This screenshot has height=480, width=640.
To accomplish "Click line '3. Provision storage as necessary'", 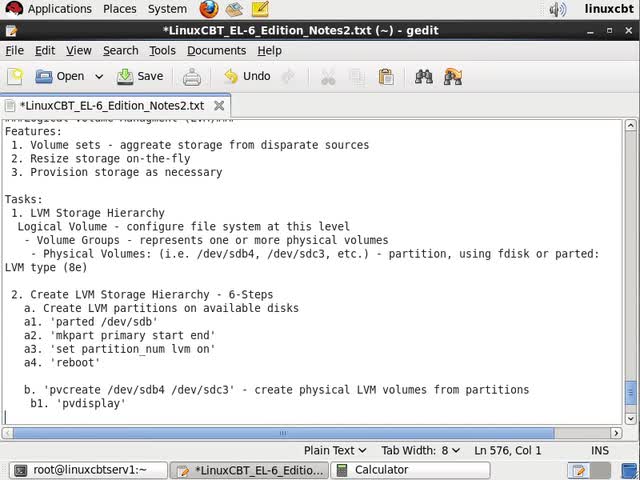I will pyautogui.click(x=117, y=172).
